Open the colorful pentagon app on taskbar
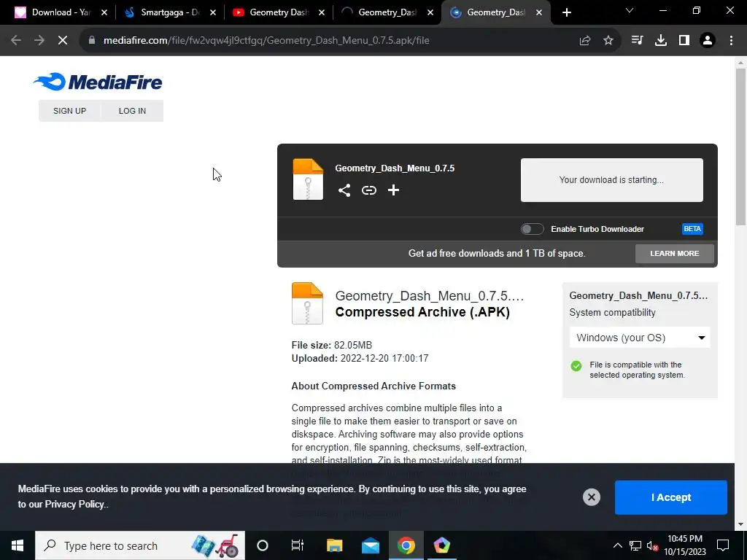The height and width of the screenshot is (560, 747). [x=441, y=545]
